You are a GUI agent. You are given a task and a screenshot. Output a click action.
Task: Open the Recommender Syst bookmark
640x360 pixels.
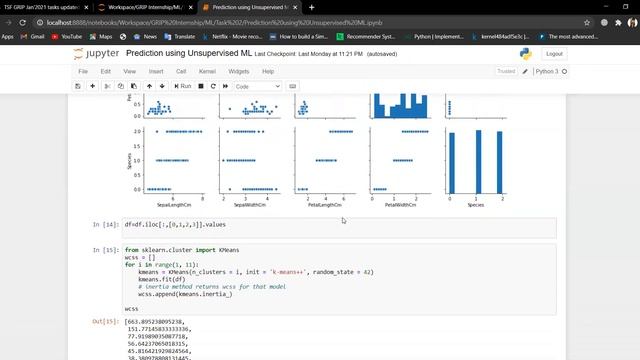click(366, 37)
